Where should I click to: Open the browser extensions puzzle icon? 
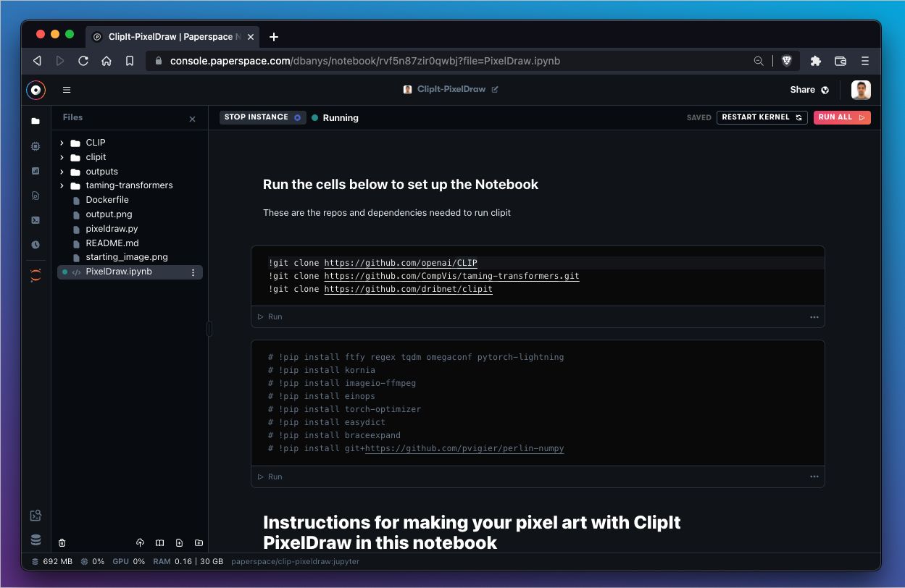tap(816, 61)
